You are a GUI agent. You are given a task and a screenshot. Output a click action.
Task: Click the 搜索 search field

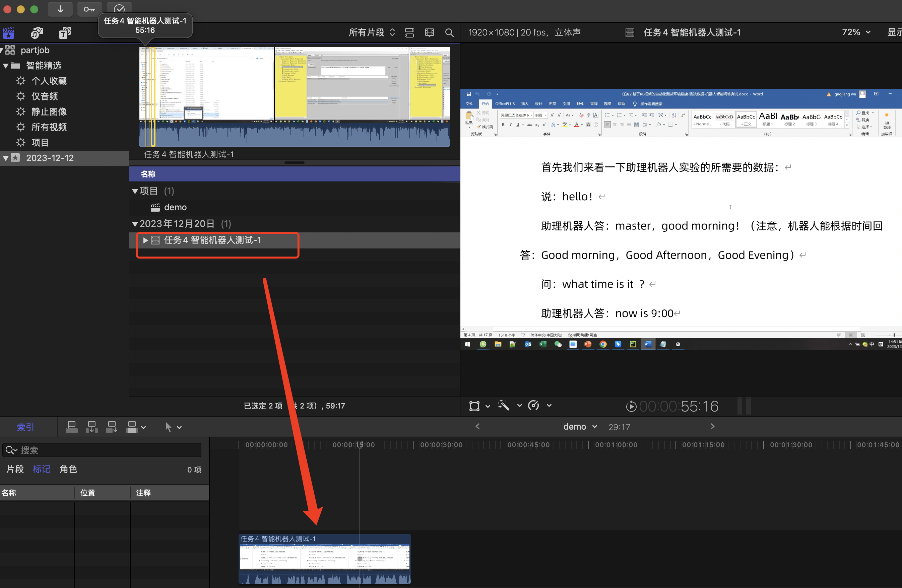106,450
